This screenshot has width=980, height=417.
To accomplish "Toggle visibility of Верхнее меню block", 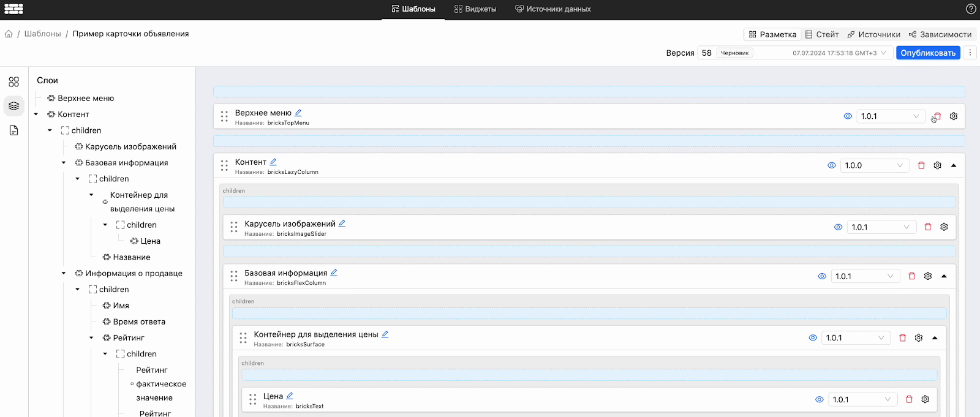I will click(848, 116).
